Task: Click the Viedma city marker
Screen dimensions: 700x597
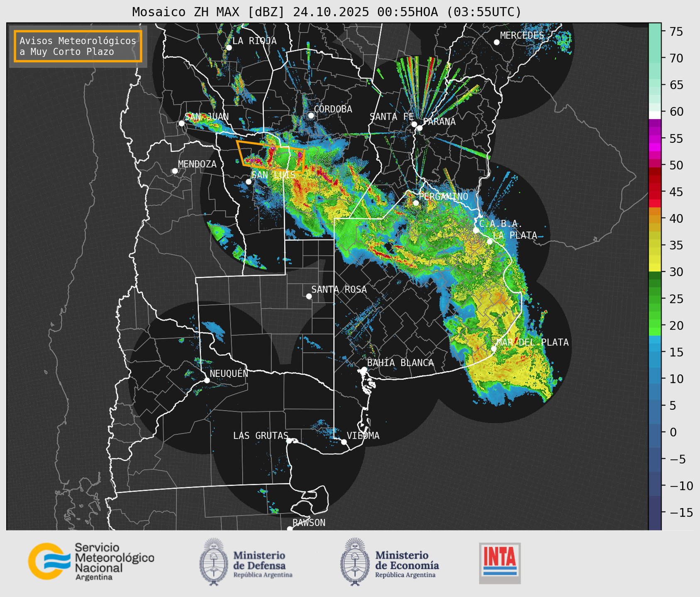Action: point(344,442)
